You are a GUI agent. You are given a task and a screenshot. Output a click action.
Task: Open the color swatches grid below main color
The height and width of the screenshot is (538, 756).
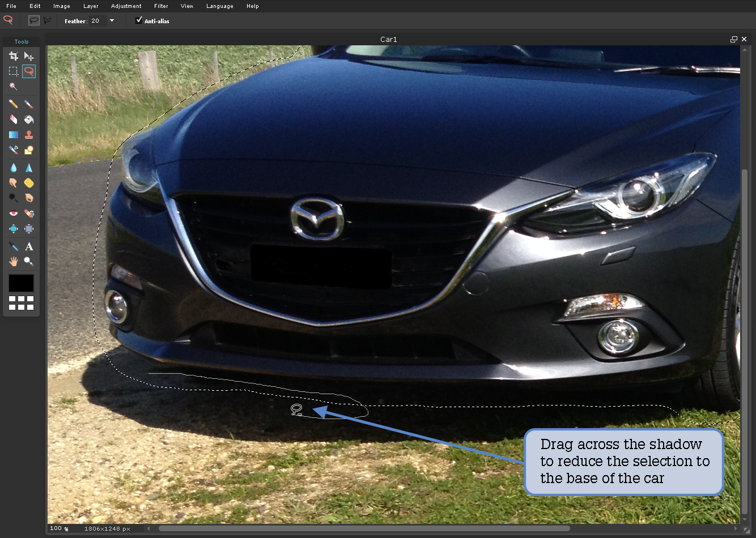22,303
